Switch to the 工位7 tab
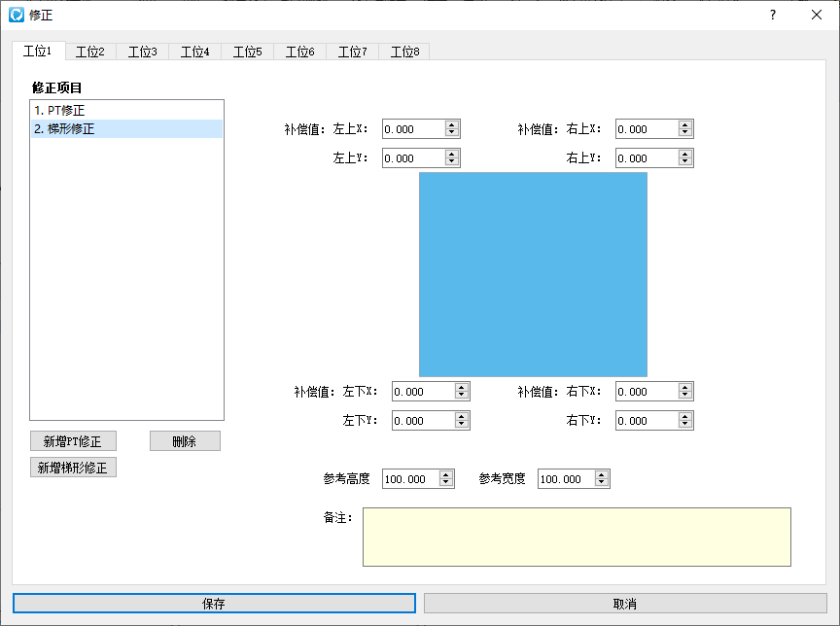The image size is (840, 626). pos(353,52)
